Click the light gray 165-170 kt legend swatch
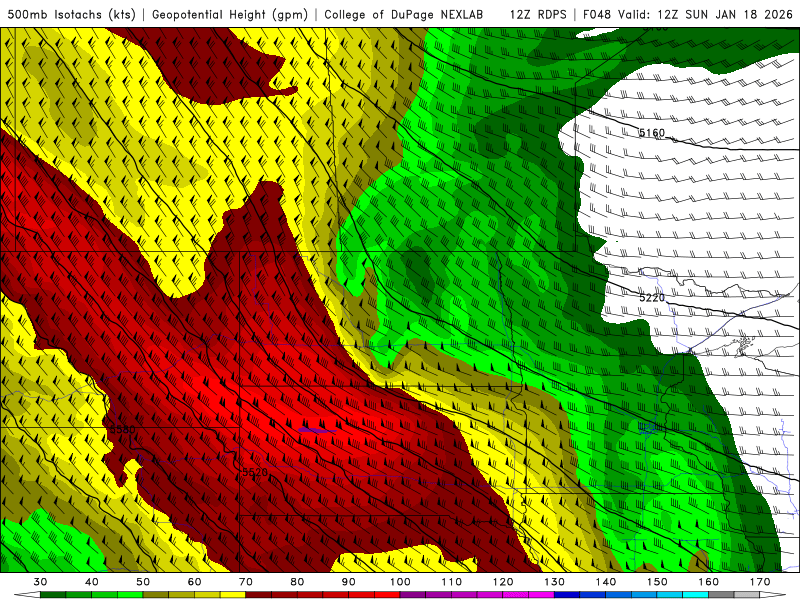This screenshot has height=600, width=800. click(x=747, y=595)
